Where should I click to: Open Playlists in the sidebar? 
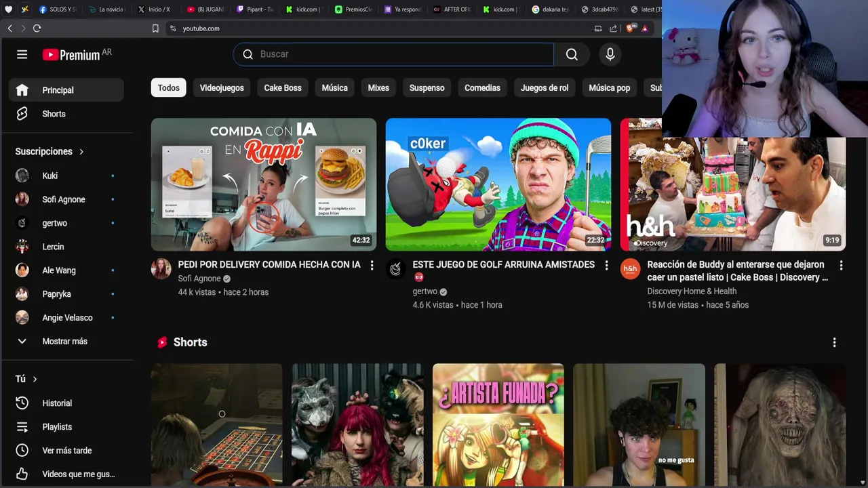(66, 427)
